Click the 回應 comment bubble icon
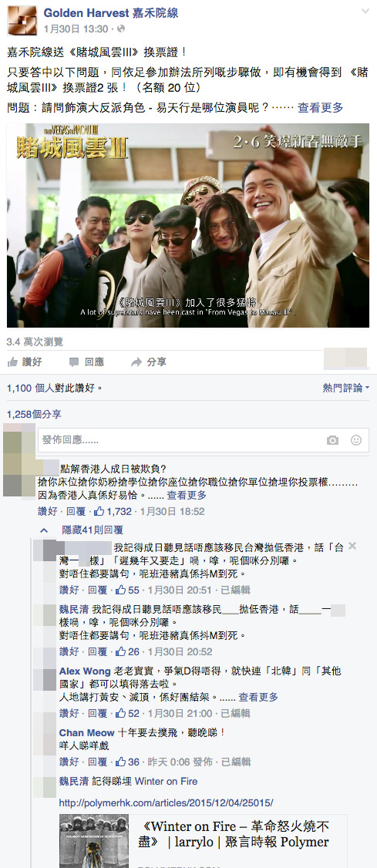This screenshot has width=377, height=868. [74, 362]
